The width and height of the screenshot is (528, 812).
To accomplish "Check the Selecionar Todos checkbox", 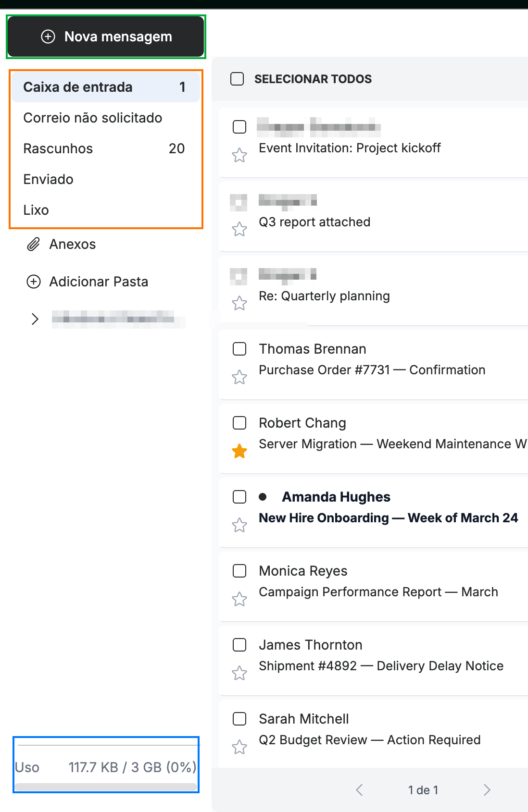I will pos(237,79).
